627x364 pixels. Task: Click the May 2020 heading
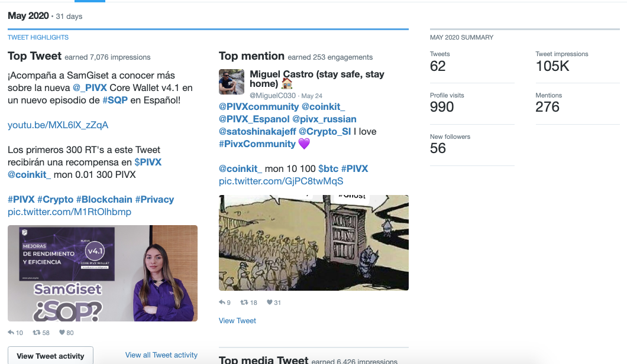click(28, 15)
